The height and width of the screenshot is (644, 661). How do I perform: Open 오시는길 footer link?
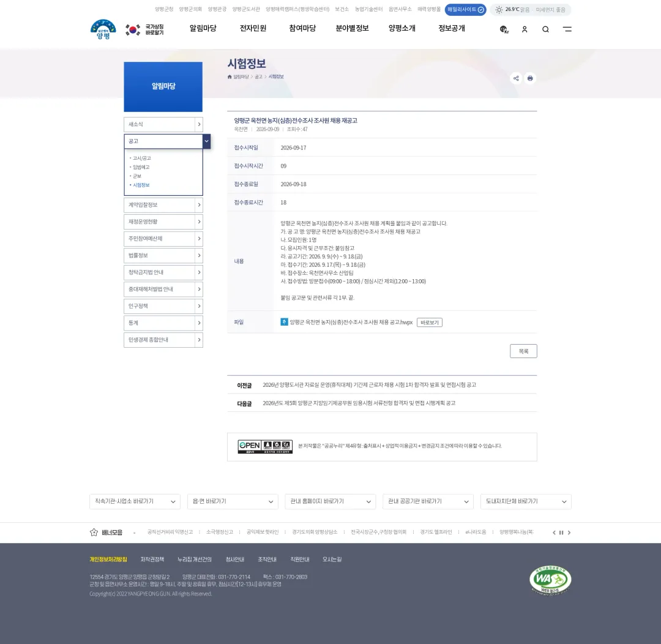pos(332,560)
